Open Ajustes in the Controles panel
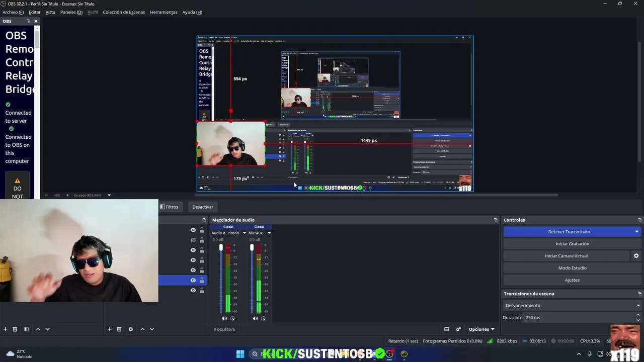The image size is (644, 362). [x=573, y=280]
